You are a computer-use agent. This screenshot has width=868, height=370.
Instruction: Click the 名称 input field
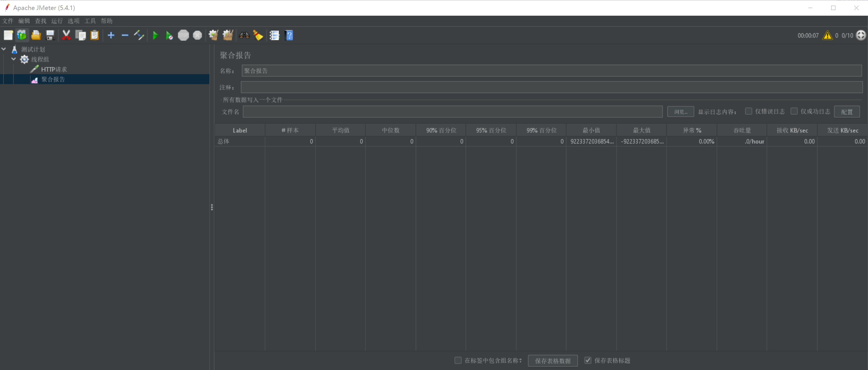click(x=552, y=71)
